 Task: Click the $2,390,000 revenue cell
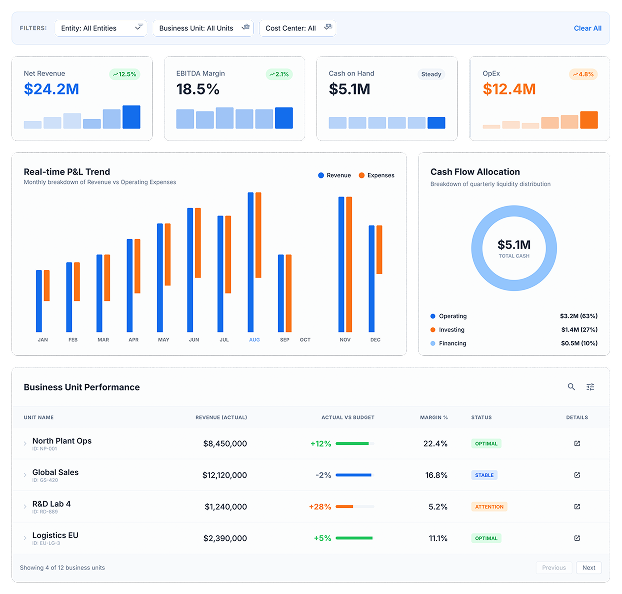pyautogui.click(x=225, y=538)
